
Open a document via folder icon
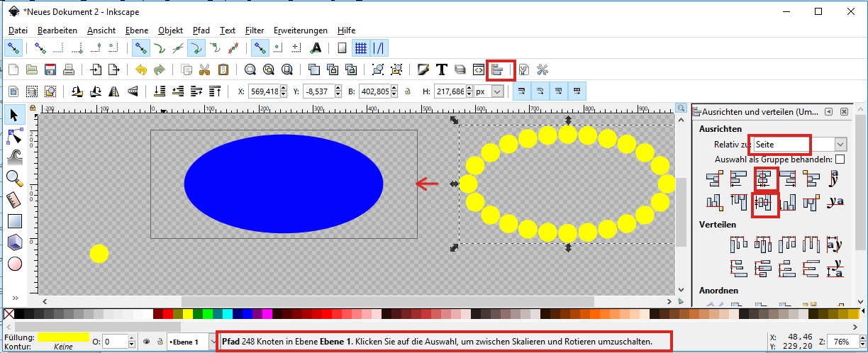pyautogui.click(x=31, y=69)
